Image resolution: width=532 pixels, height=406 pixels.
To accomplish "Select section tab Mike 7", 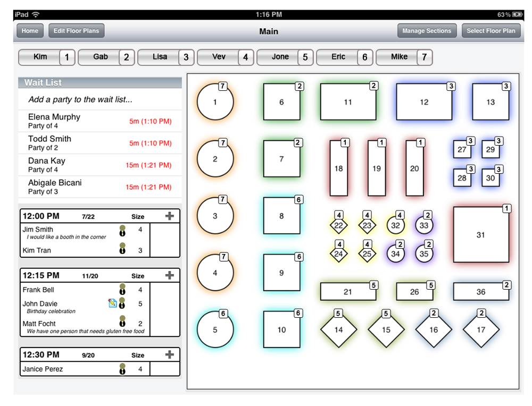I will [404, 57].
